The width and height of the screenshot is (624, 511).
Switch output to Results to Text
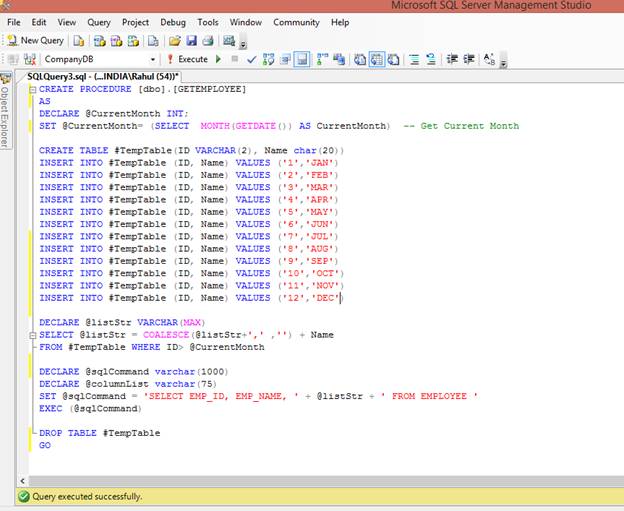360,59
